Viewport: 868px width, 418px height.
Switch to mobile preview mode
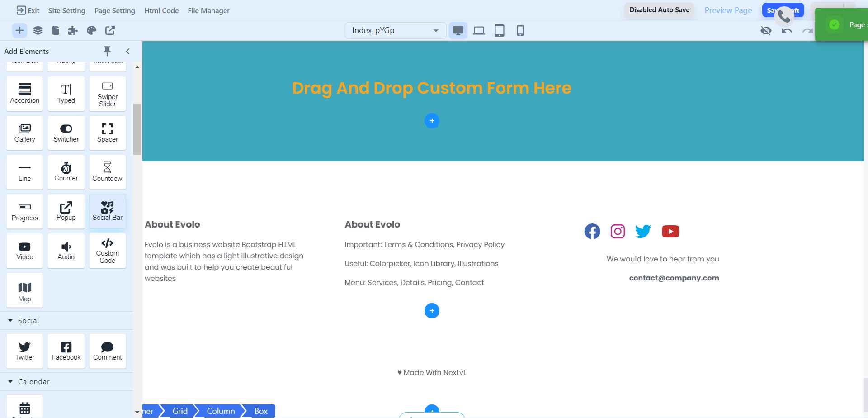pyautogui.click(x=520, y=30)
